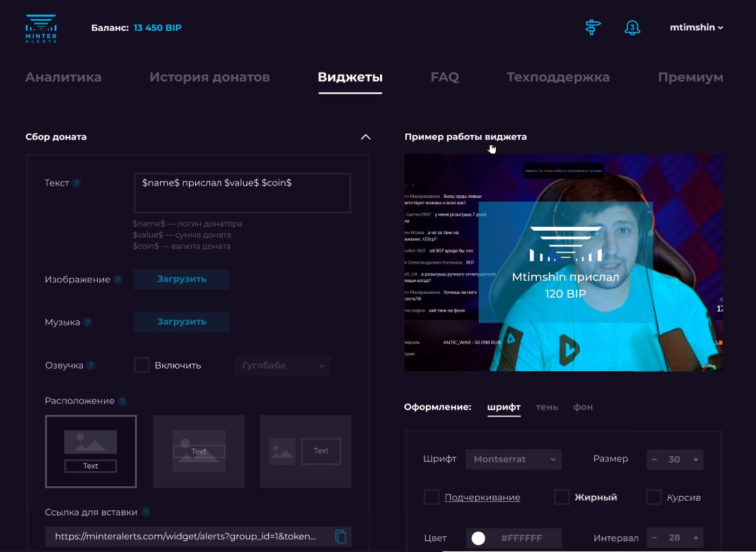Click Загрузить button for Музыка
This screenshot has height=552, width=756.
[181, 322]
